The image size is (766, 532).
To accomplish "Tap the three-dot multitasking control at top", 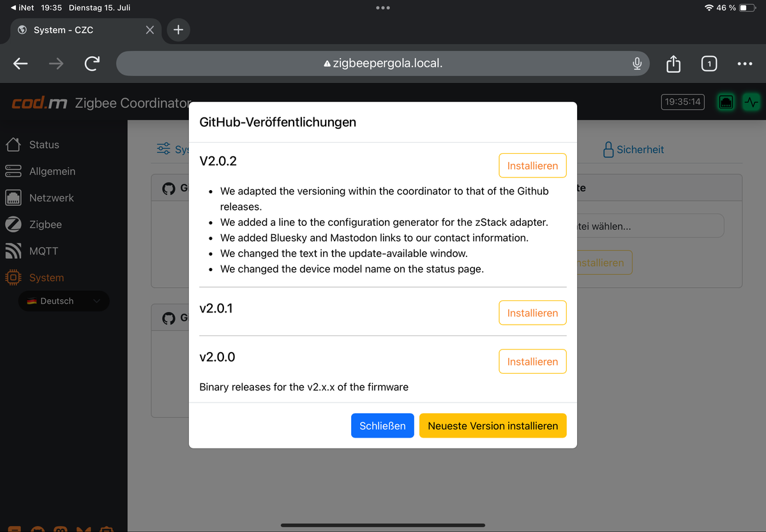I will pos(383,8).
